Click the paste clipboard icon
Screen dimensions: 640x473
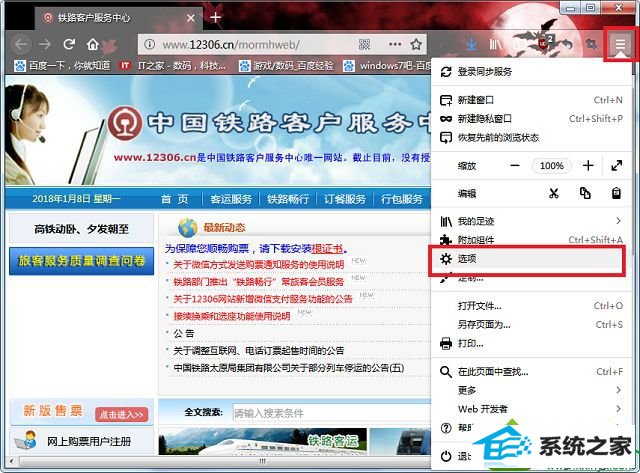(616, 193)
